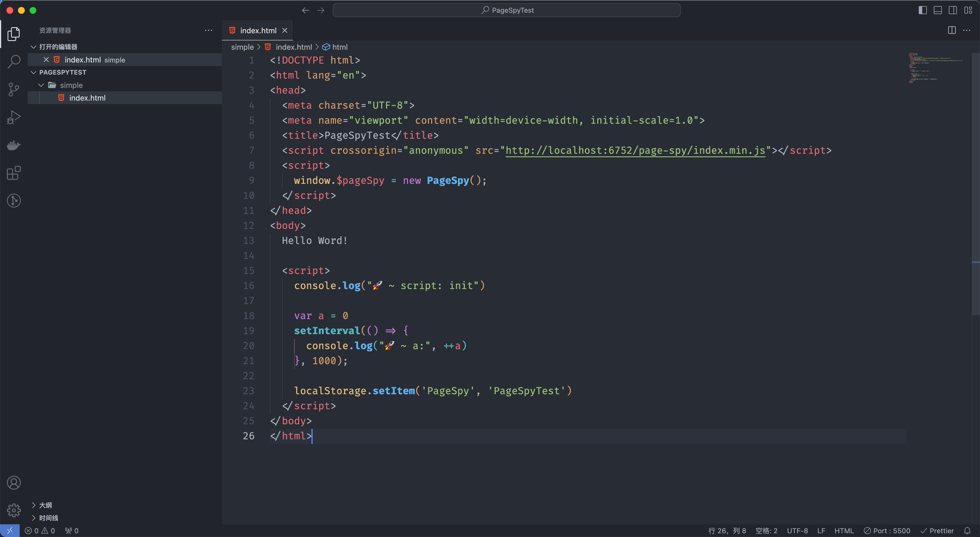980x537 pixels.
Task: Click the PageSpyTest title text on line 6
Action: pos(357,136)
